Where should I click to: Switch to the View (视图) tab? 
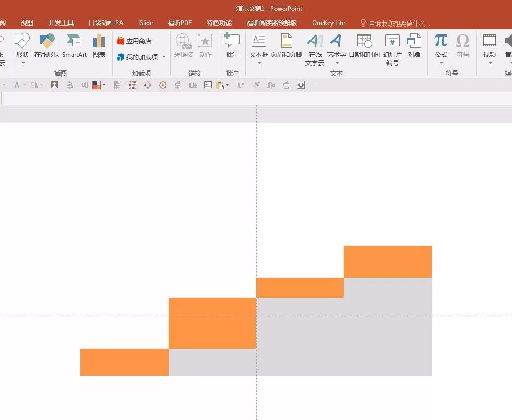[x=27, y=23]
